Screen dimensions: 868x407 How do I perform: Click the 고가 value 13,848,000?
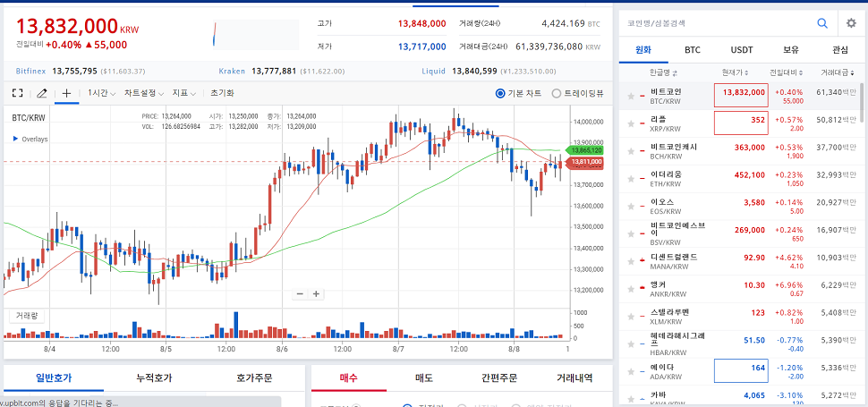[x=421, y=24]
